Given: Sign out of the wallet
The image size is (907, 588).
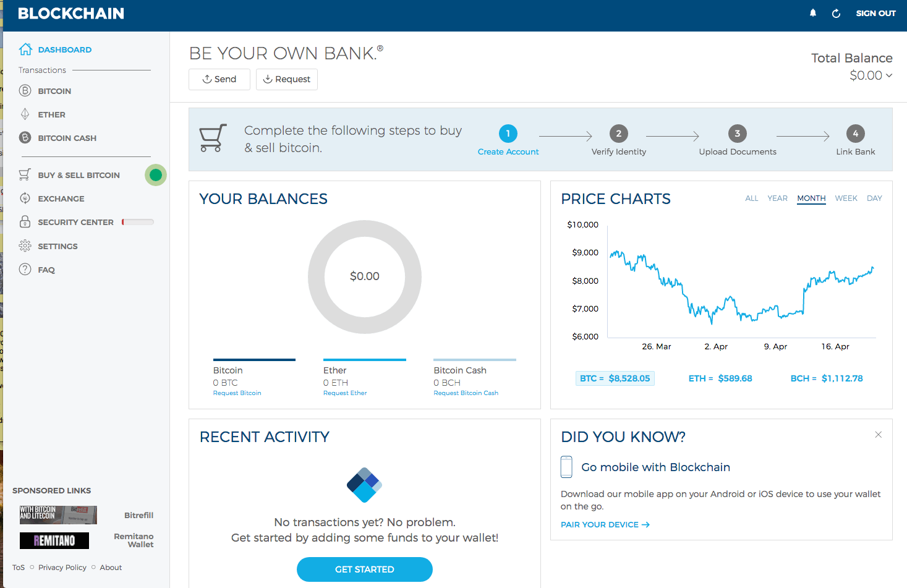Looking at the screenshot, I should click(875, 13).
